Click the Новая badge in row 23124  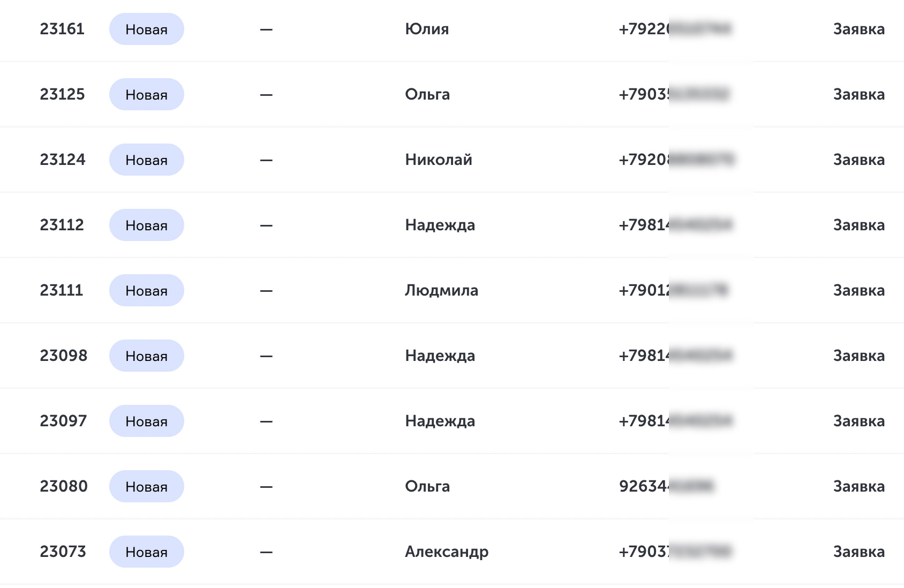point(147,160)
